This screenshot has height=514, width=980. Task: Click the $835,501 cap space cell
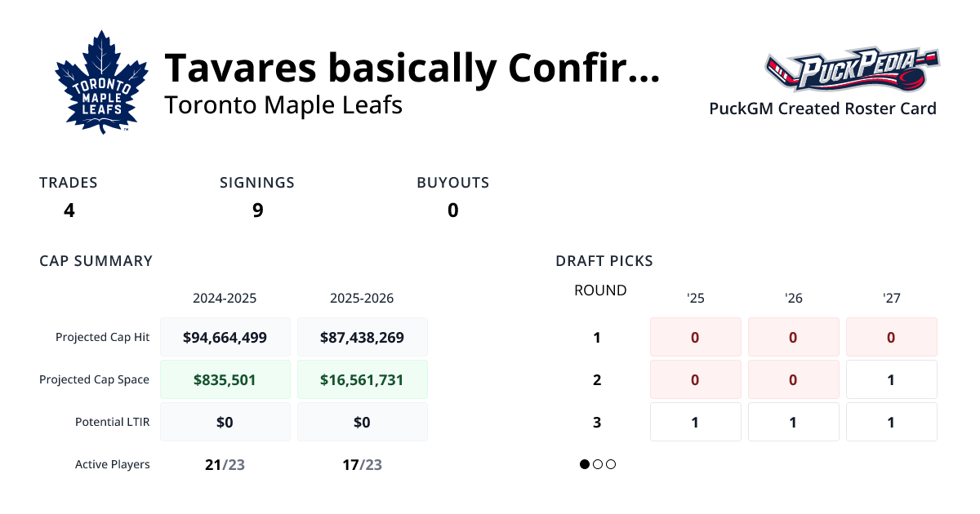pyautogui.click(x=225, y=379)
